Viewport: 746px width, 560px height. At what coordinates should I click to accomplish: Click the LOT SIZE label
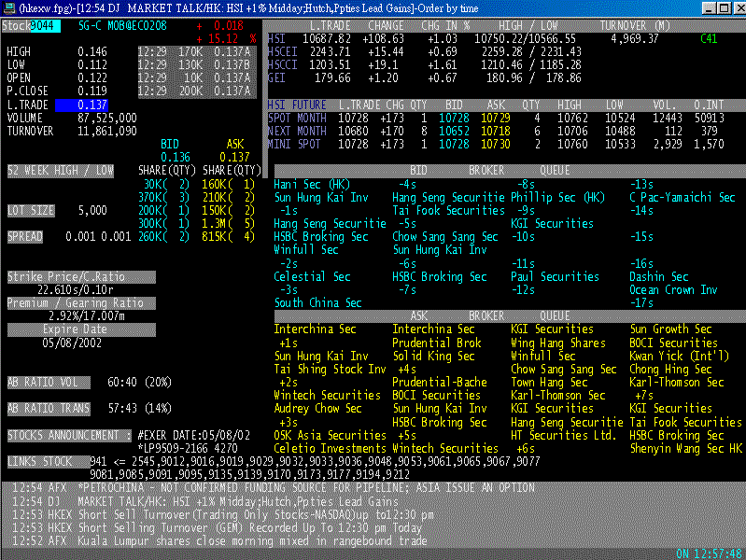tap(31, 210)
